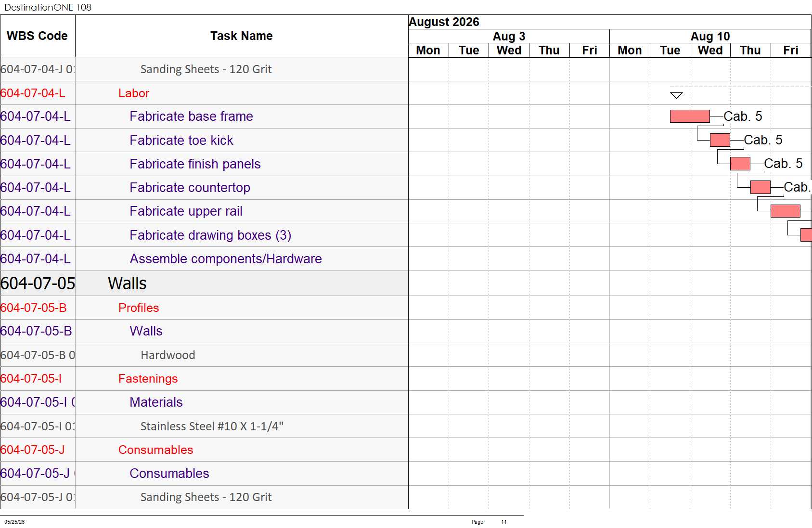Select the Walls task under Profiles

(x=204, y=331)
